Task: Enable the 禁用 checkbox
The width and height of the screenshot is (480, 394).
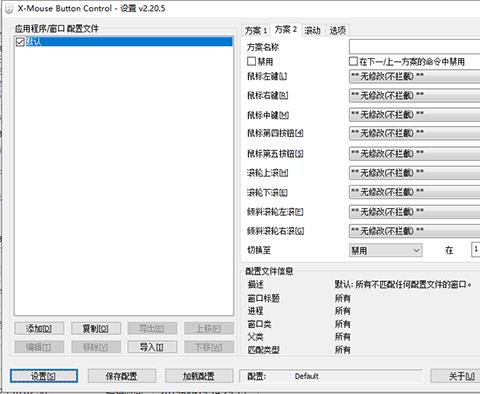Action: coord(251,61)
